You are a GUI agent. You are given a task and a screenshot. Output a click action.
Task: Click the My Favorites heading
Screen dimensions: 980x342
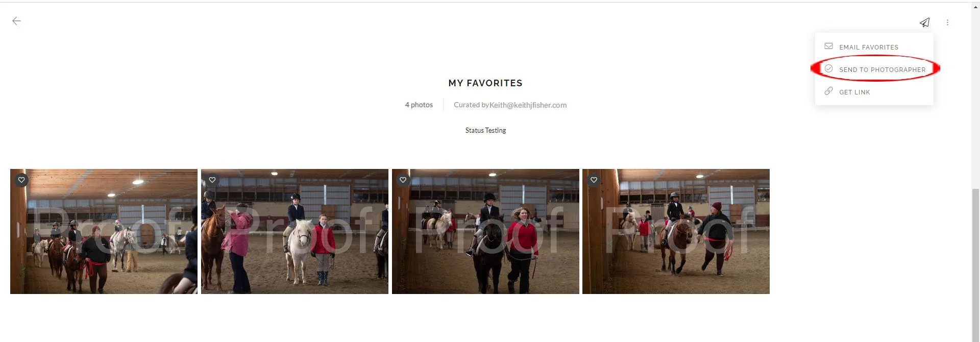pos(485,83)
